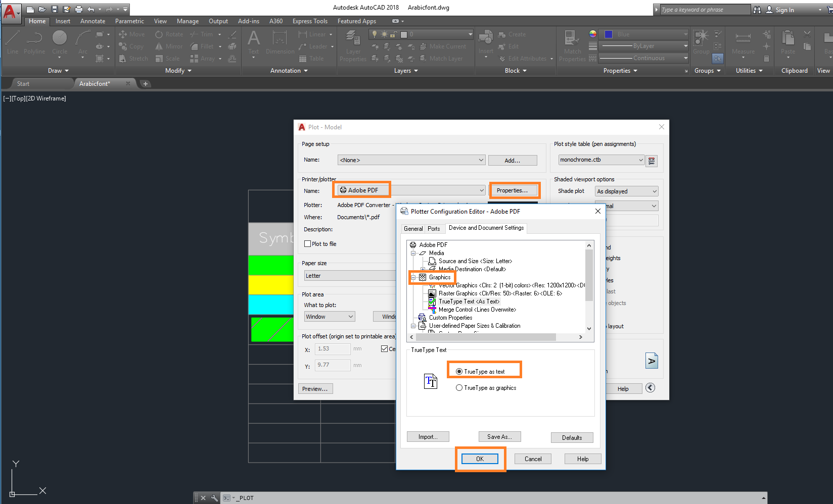Open the Annotate ribbon tab
The image size is (833, 504).
pyautogui.click(x=92, y=21)
